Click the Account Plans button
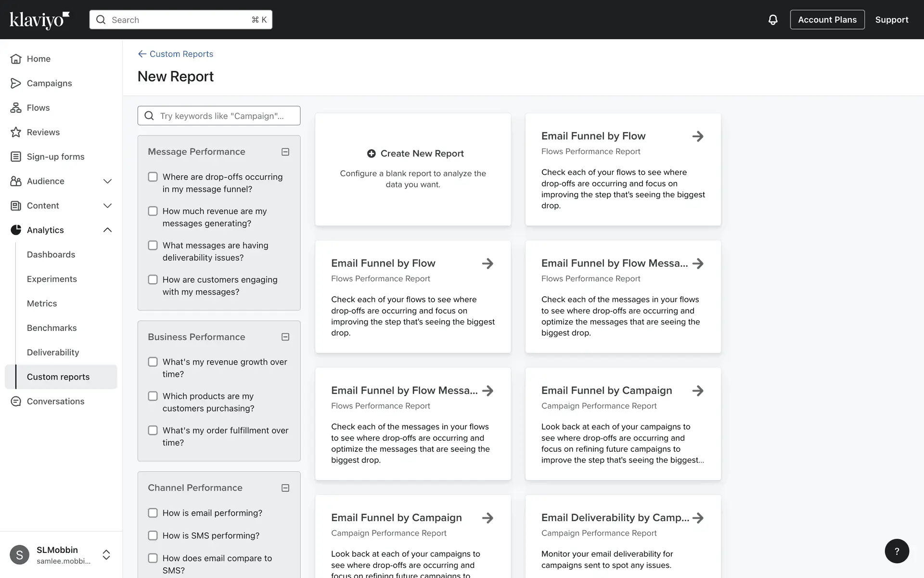924x578 pixels. click(x=827, y=20)
